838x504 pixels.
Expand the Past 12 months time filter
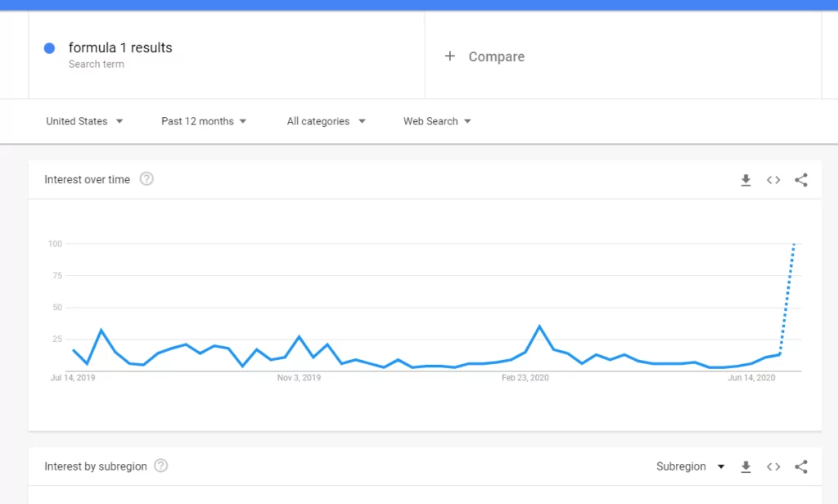pos(204,121)
